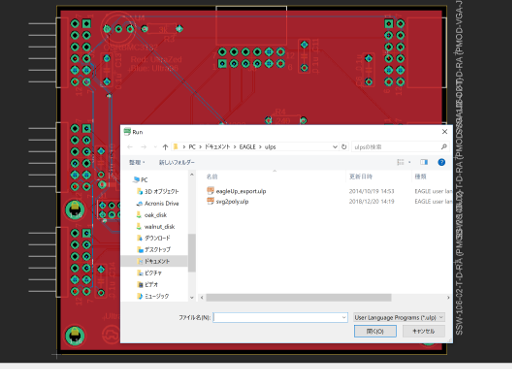Click the 2018/12/20 14:19 date cell
The height and width of the screenshot is (369, 512).
tap(371, 202)
